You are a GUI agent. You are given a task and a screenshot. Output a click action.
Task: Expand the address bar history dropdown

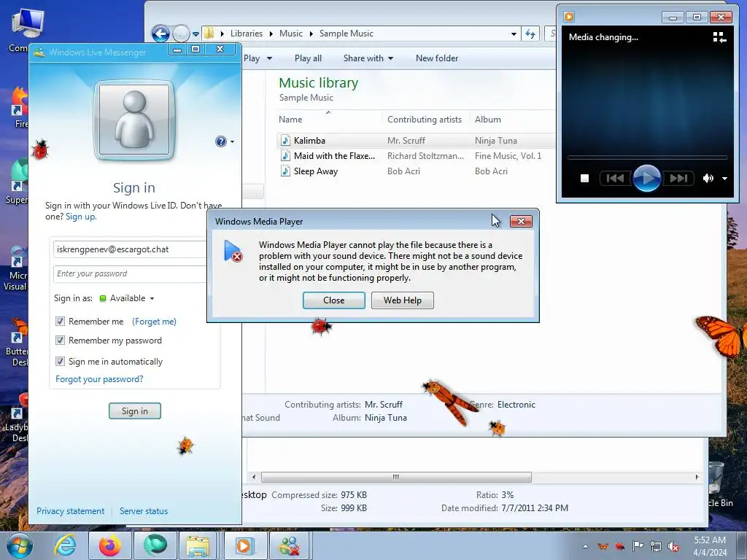coord(514,34)
